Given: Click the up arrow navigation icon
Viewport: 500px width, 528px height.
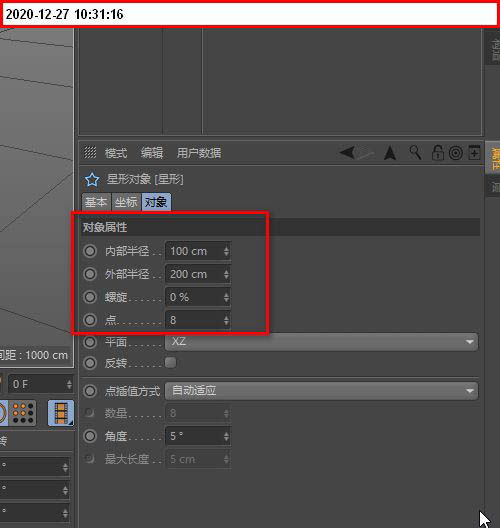Looking at the screenshot, I should pyautogui.click(x=390, y=153).
